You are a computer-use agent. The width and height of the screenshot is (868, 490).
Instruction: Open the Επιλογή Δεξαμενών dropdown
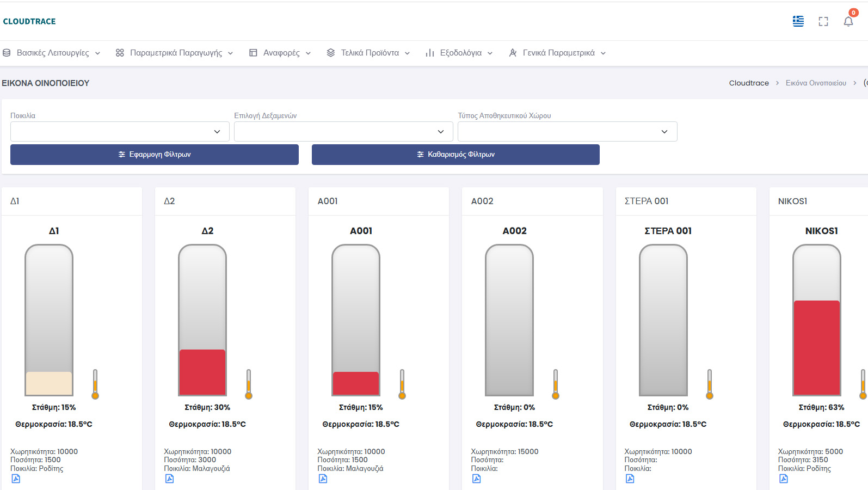pos(343,132)
